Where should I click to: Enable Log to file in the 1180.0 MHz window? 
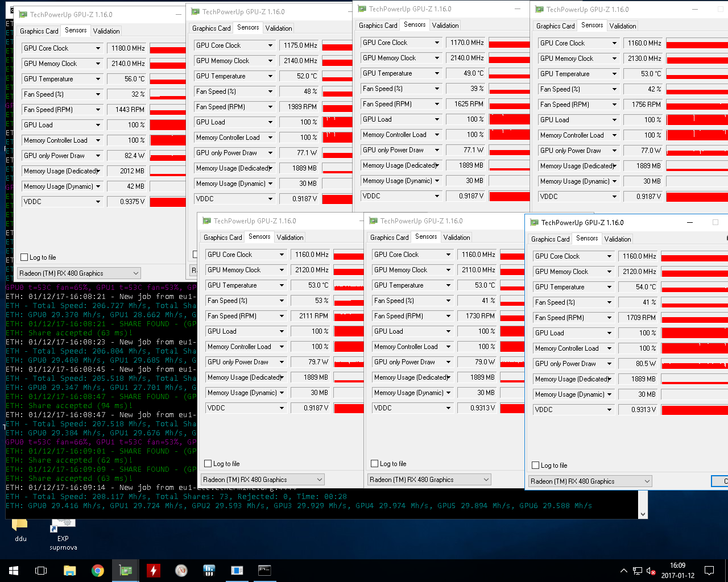pos(24,257)
